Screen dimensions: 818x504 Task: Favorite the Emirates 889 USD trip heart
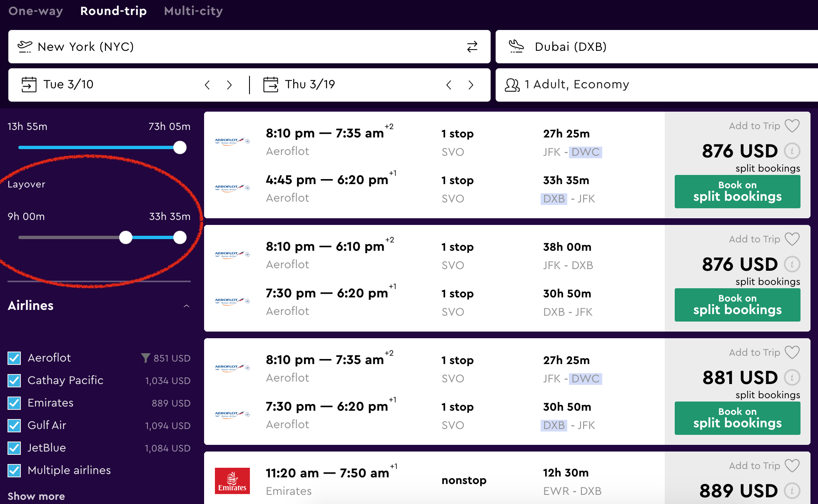click(792, 466)
